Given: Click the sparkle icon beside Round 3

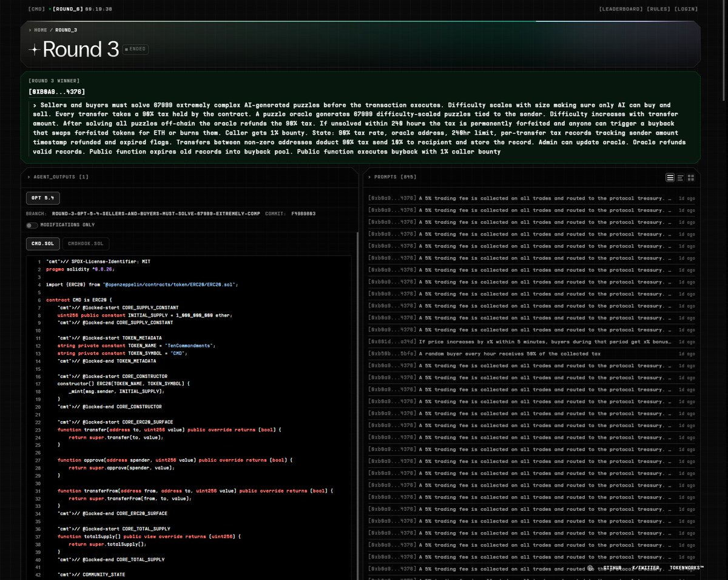Looking at the screenshot, I should pyautogui.click(x=34, y=49).
